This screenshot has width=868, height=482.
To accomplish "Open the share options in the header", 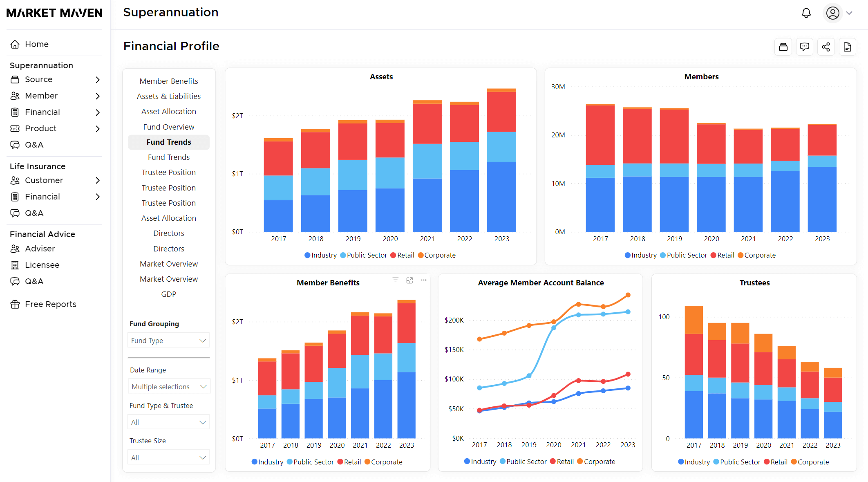I will (x=826, y=47).
